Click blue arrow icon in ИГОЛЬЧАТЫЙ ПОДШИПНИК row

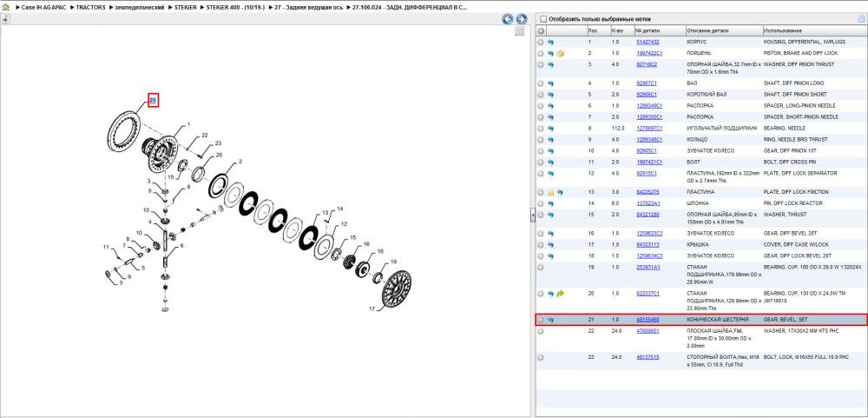point(551,129)
